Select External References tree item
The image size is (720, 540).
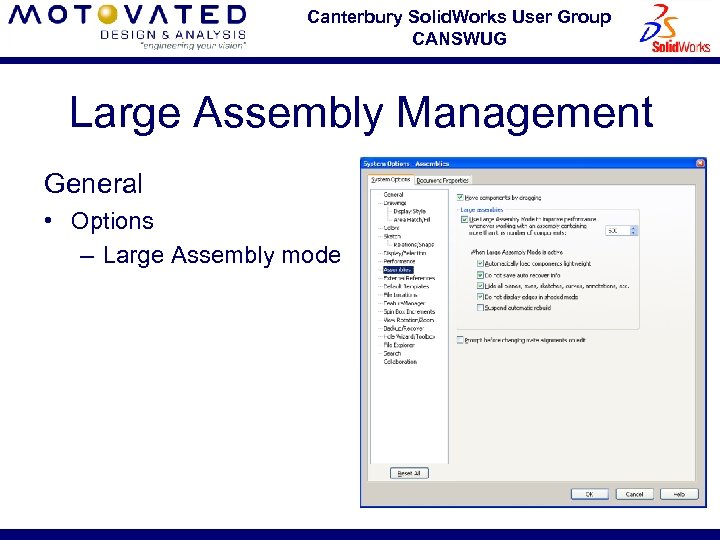click(409, 278)
